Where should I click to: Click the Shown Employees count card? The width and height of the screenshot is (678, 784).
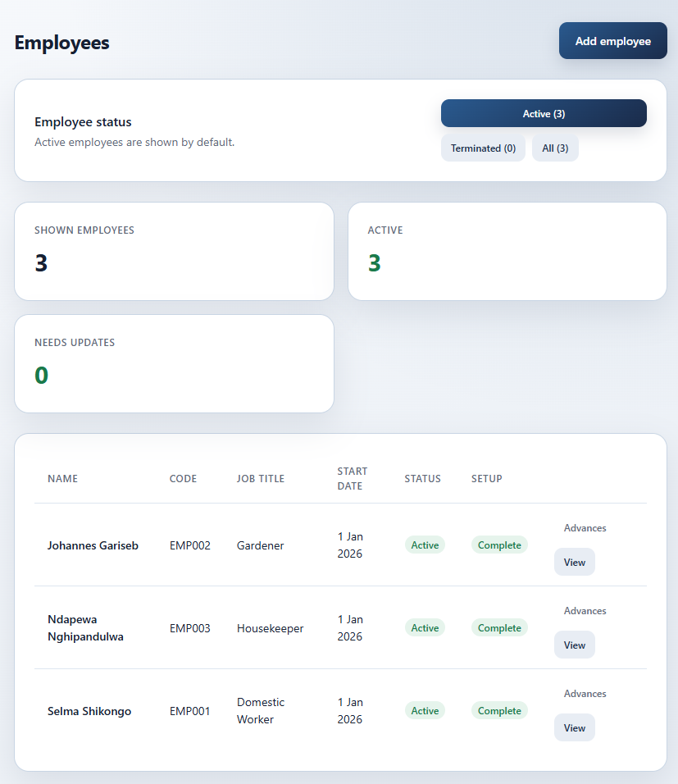174,252
